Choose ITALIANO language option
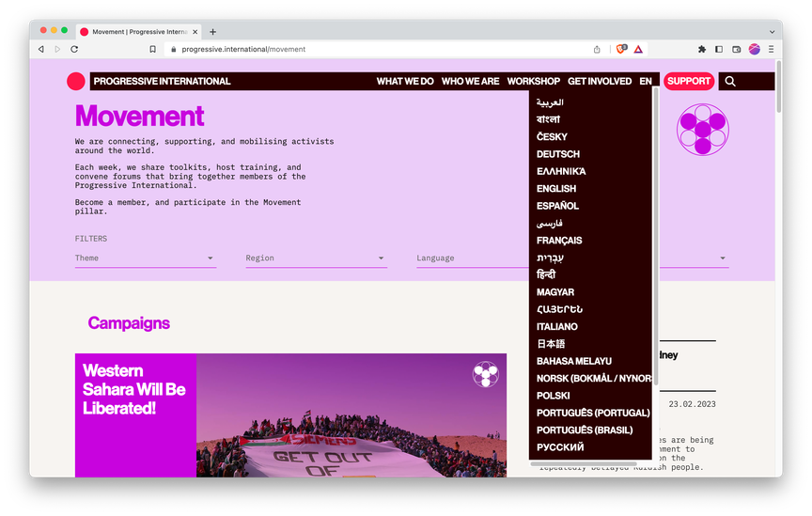The image size is (812, 516). click(x=557, y=326)
